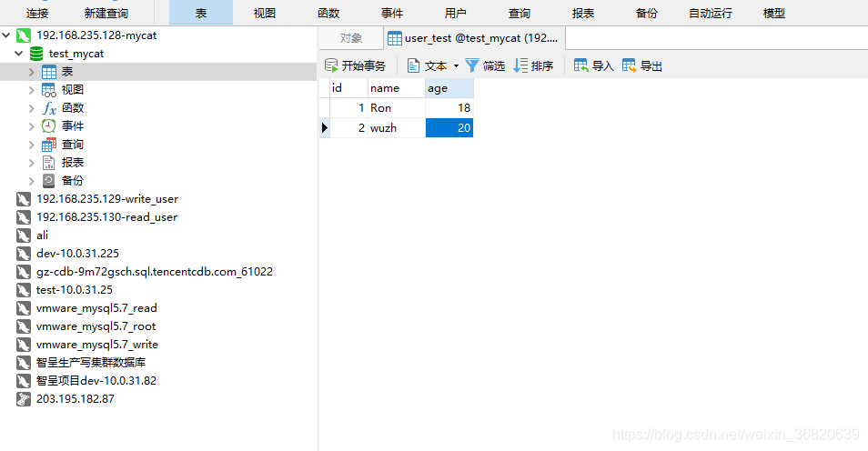The width and height of the screenshot is (868, 451).
Task: Select the 智呈项目dev-10.0.31.82 connection label
Action: tap(96, 381)
